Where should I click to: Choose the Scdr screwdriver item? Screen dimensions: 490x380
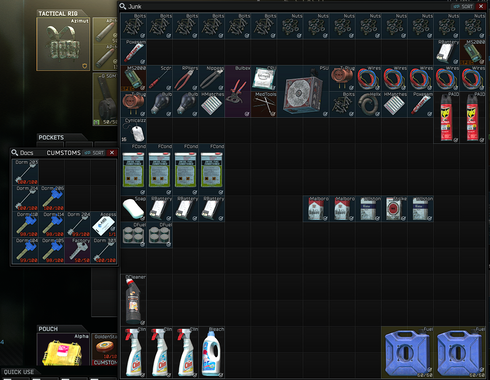(159, 78)
